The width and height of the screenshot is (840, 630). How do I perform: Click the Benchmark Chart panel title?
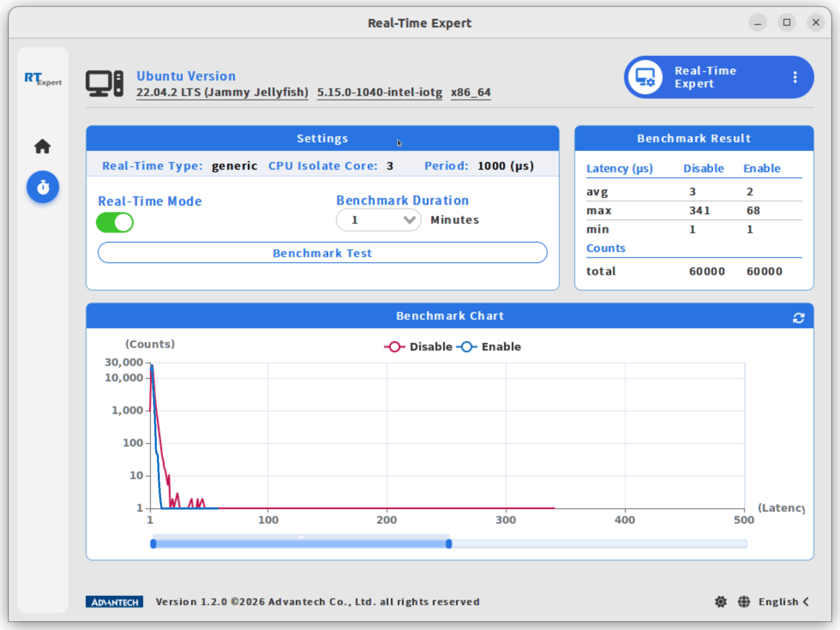(x=450, y=316)
